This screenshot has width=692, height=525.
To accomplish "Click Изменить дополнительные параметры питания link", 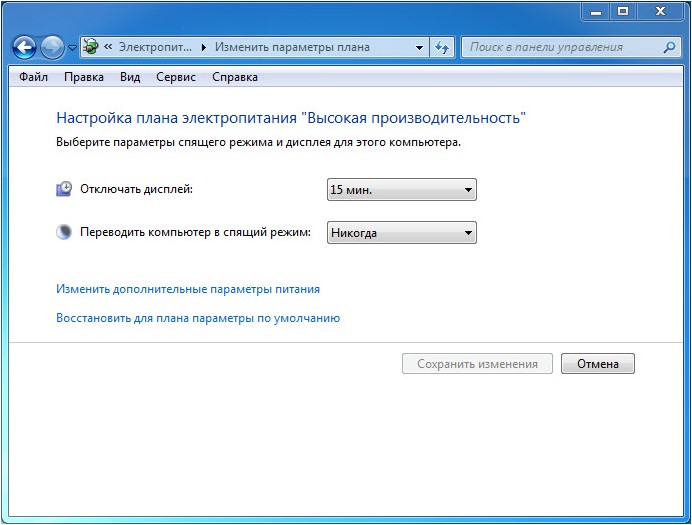I will 188,289.
